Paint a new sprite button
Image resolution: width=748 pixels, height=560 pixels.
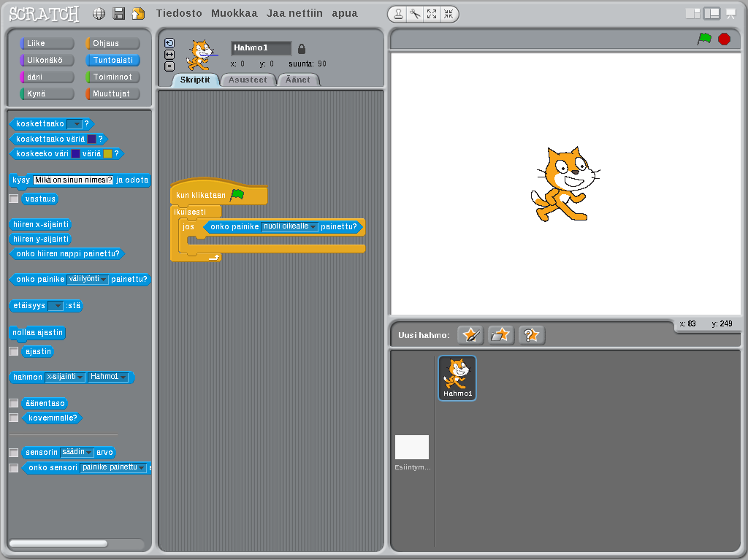[470, 335]
